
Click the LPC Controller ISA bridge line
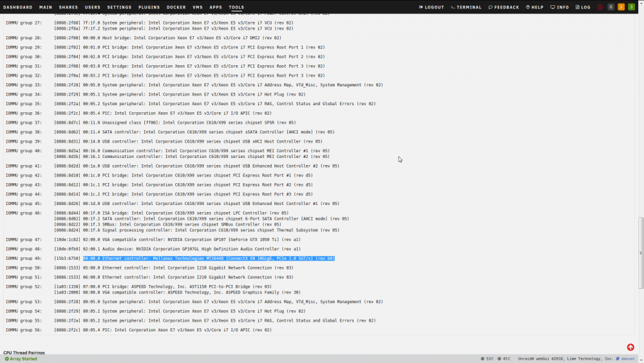point(171,213)
